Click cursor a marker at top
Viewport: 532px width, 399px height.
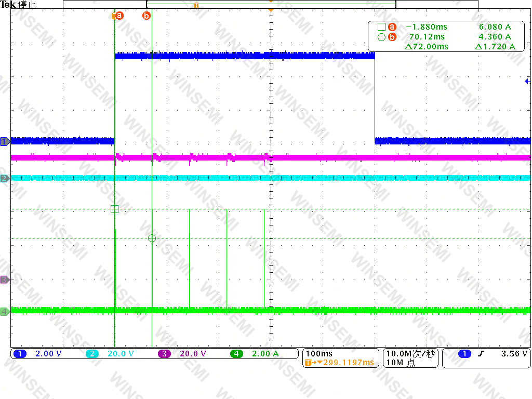[118, 16]
